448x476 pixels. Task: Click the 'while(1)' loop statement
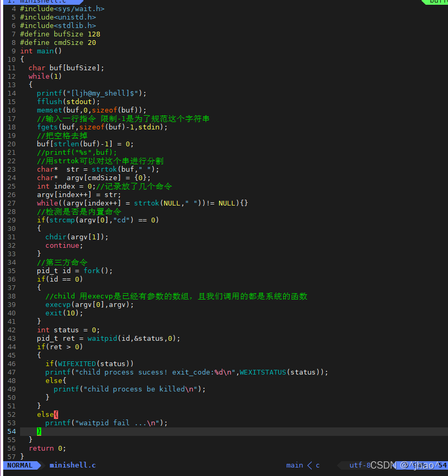coord(45,76)
